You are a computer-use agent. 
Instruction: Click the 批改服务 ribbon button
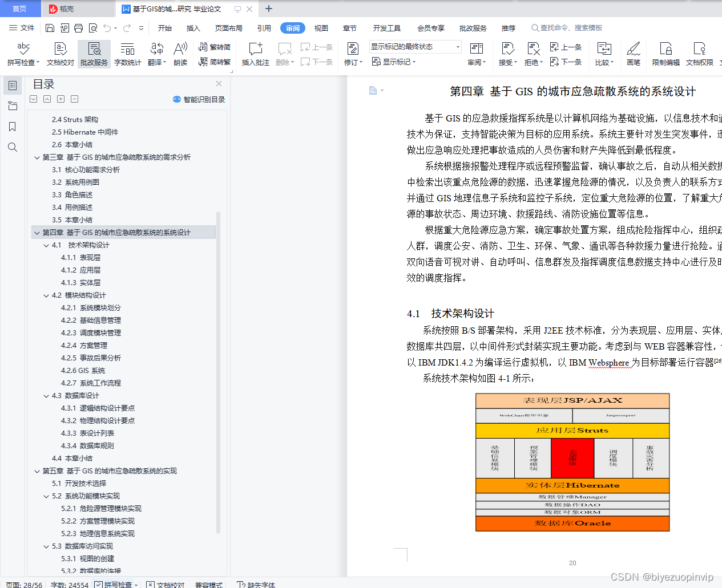94,54
